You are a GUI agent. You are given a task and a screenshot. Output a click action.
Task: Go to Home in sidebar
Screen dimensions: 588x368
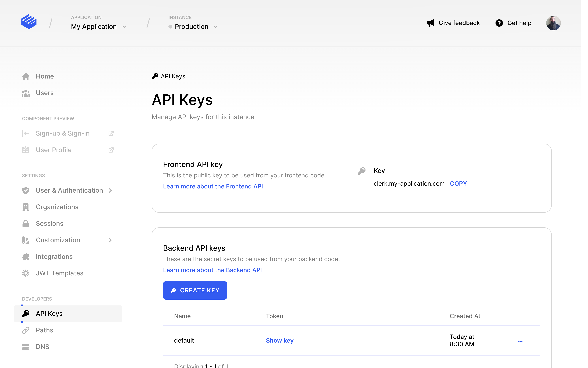click(x=45, y=76)
